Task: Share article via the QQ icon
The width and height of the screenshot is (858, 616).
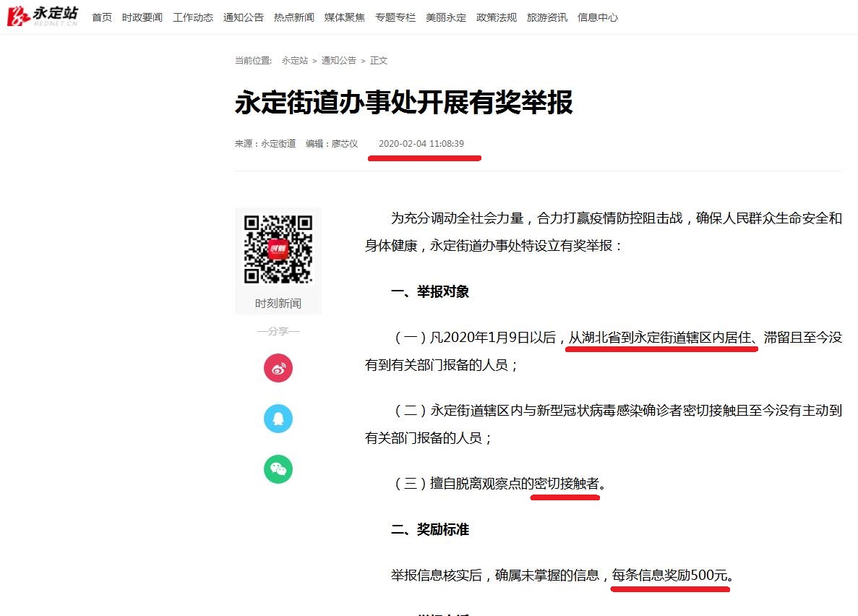Action: 278,419
